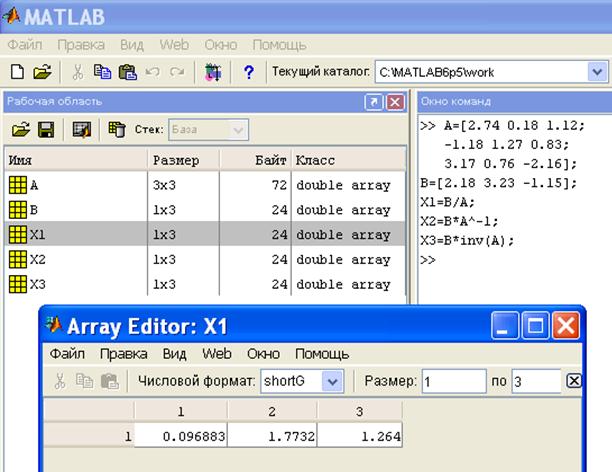The image size is (612, 472).
Task: Open Help with the question mark icon
Action: 249,72
